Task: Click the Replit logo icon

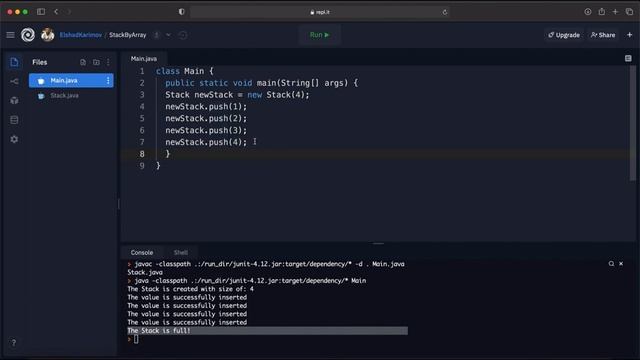Action: (x=28, y=35)
